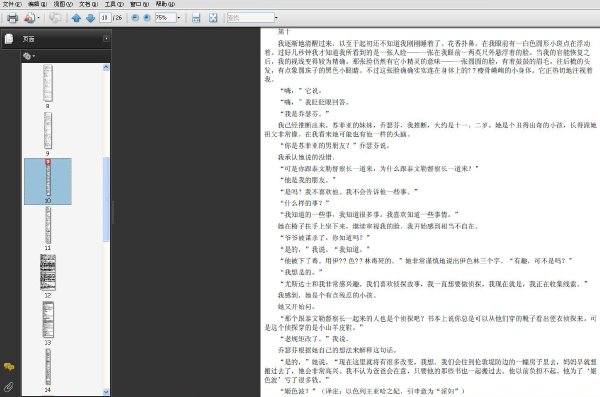Viewport: 600px width, 397px height.
Task: Click the thumbnail scrollbar down arrow
Action: tap(106, 392)
